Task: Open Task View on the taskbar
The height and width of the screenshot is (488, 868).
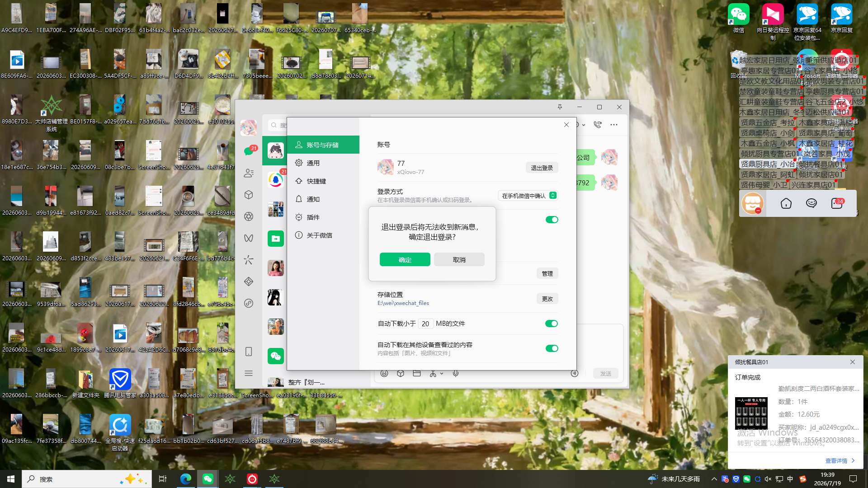Action: pos(163,479)
